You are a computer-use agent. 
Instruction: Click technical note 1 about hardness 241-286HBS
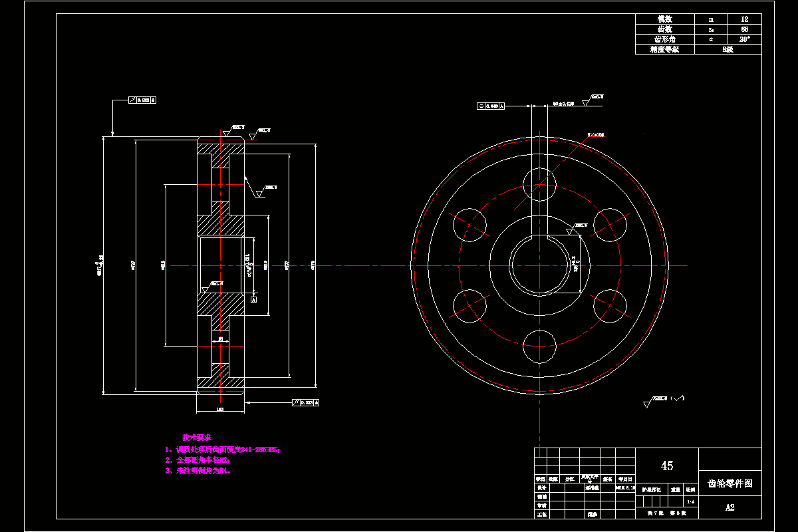(x=223, y=450)
